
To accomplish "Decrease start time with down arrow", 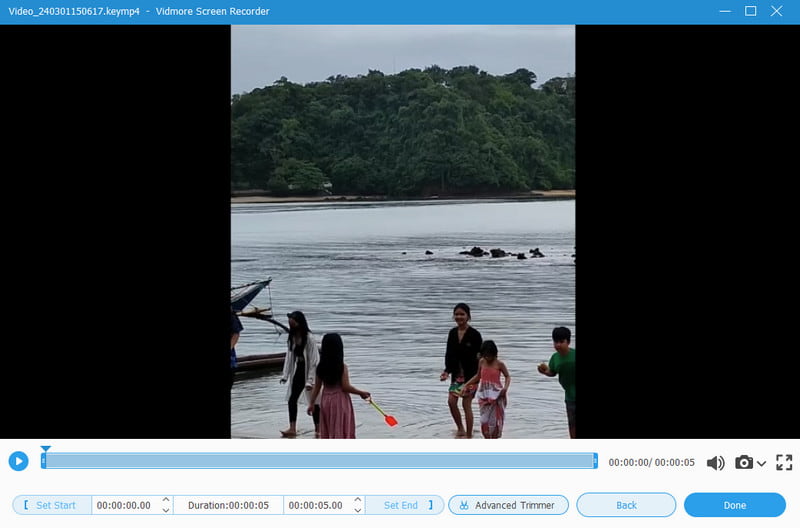I will [165, 510].
